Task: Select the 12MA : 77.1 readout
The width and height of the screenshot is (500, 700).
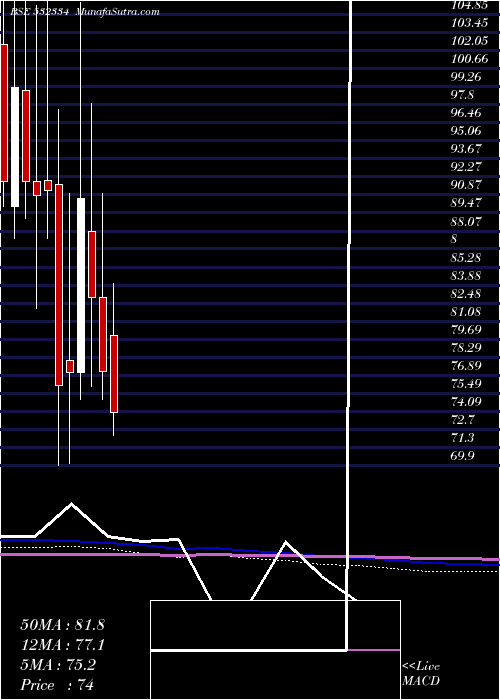Action: click(x=62, y=645)
